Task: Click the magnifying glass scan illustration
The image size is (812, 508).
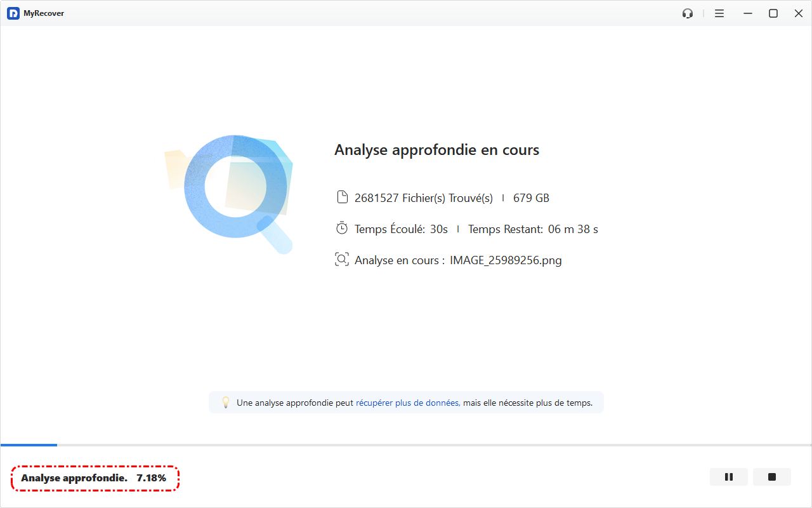Action: [236, 190]
